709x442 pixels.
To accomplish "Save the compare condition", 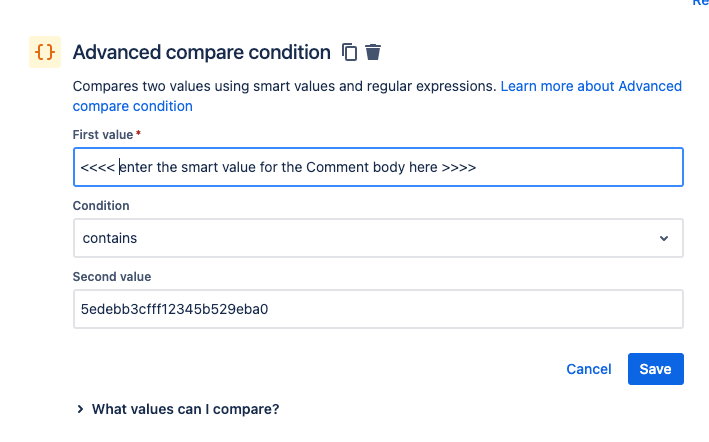I will tap(655, 369).
